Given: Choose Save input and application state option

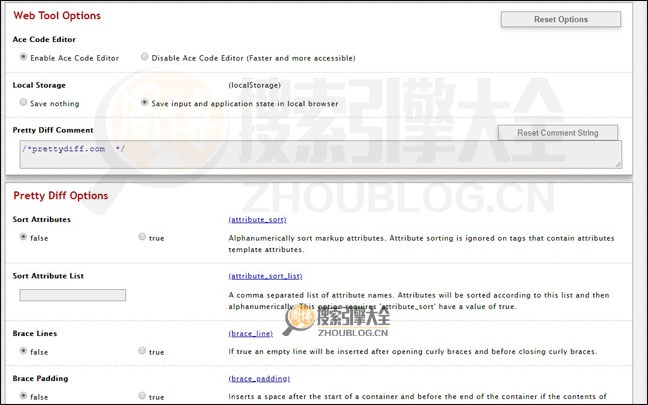Looking at the screenshot, I should [144, 102].
